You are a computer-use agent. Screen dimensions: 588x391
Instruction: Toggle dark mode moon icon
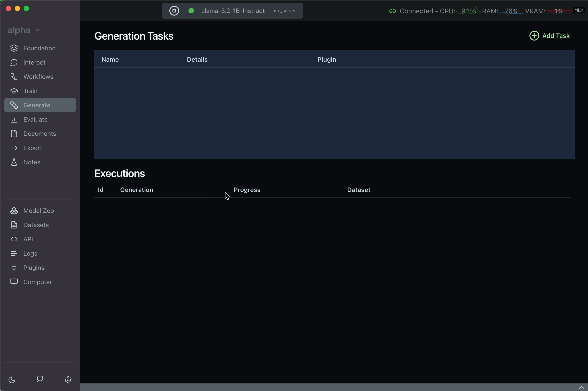12,380
